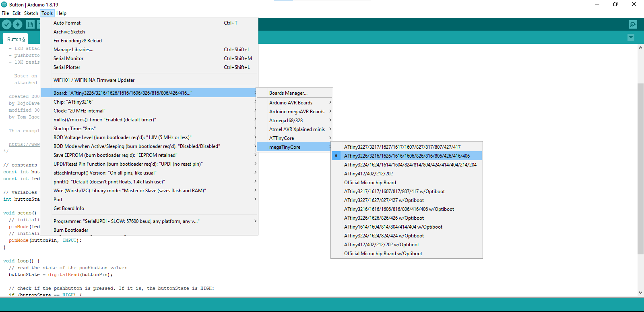
Task: Select Official Microchip Board w/Optiboot
Action: click(x=407, y=254)
